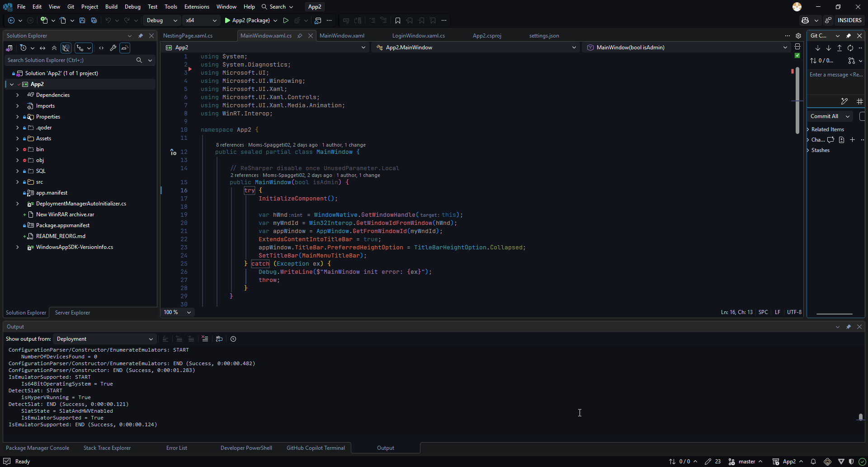Toggle auto-hide pin on Git Changes panel
Image resolution: width=868 pixels, height=467 pixels.
[849, 36]
